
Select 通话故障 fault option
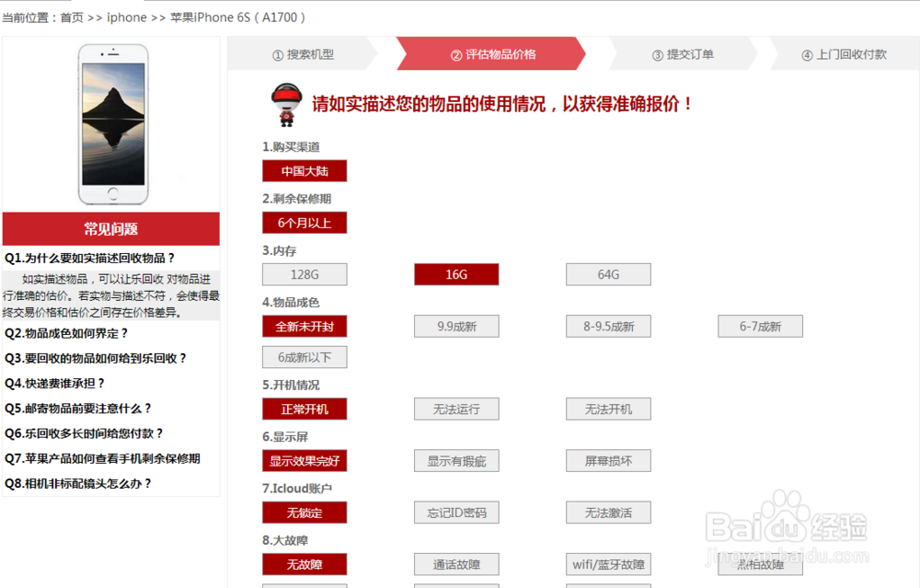[456, 564]
